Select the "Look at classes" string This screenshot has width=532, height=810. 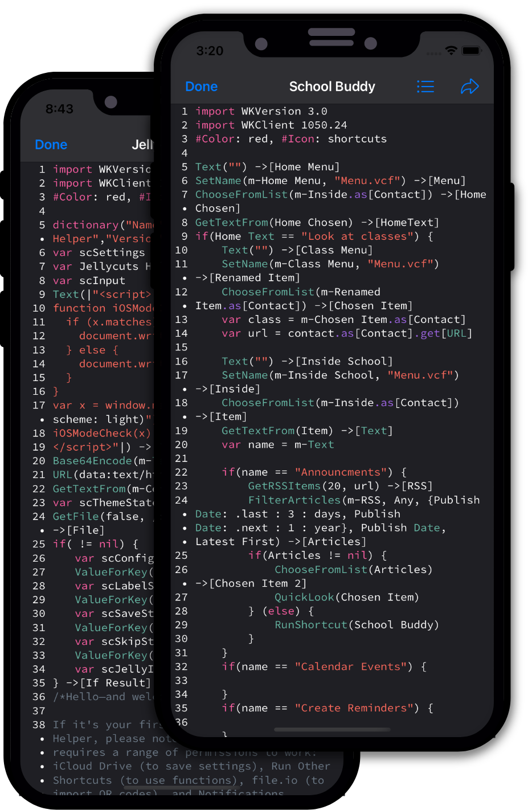pos(357,236)
